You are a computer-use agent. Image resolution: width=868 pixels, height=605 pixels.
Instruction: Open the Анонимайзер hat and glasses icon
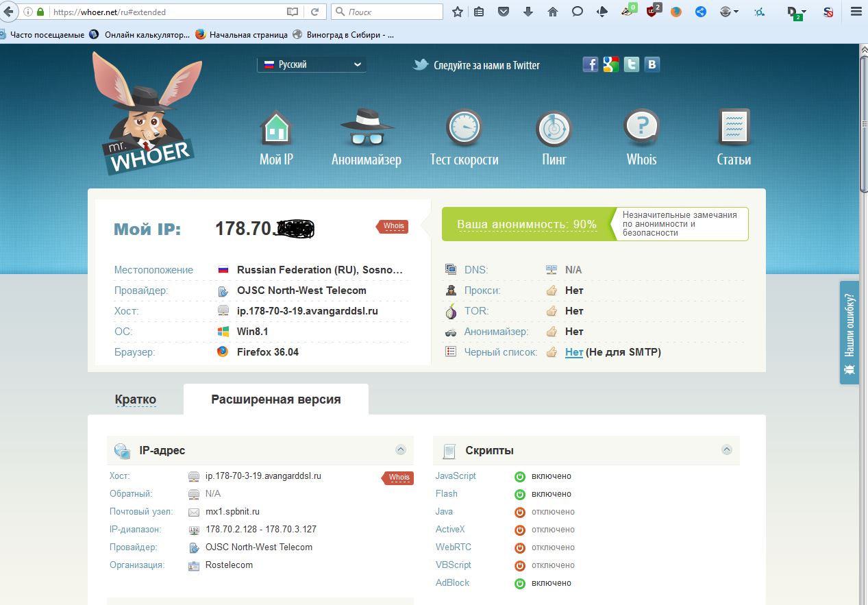(366, 128)
